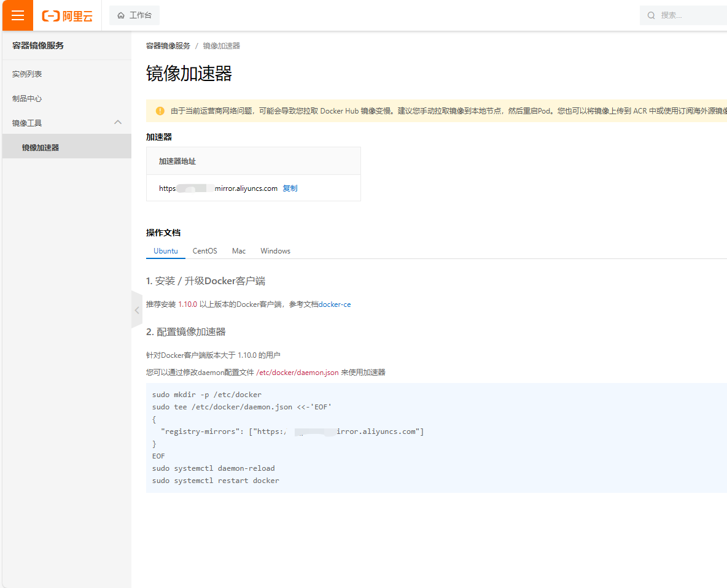Switch to the Mac tab
Viewport: 727px width, 588px height.
pyautogui.click(x=239, y=250)
